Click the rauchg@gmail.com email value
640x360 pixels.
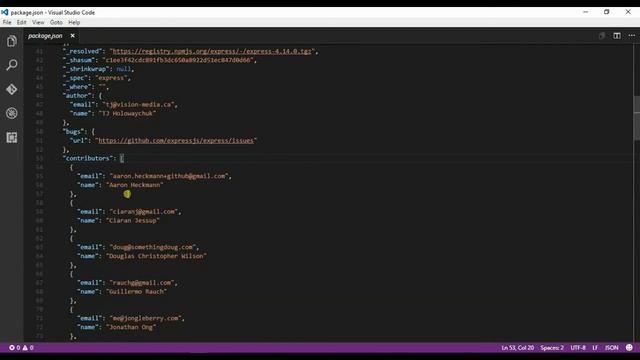142,282
